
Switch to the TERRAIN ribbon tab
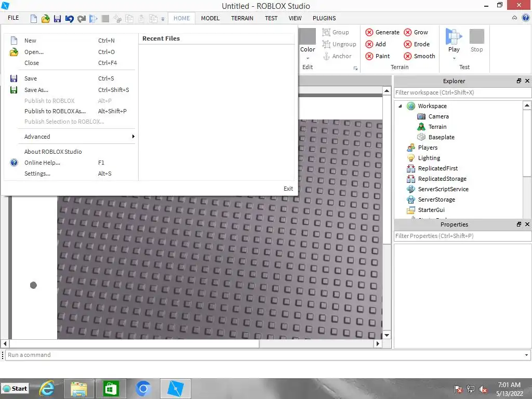tap(242, 18)
